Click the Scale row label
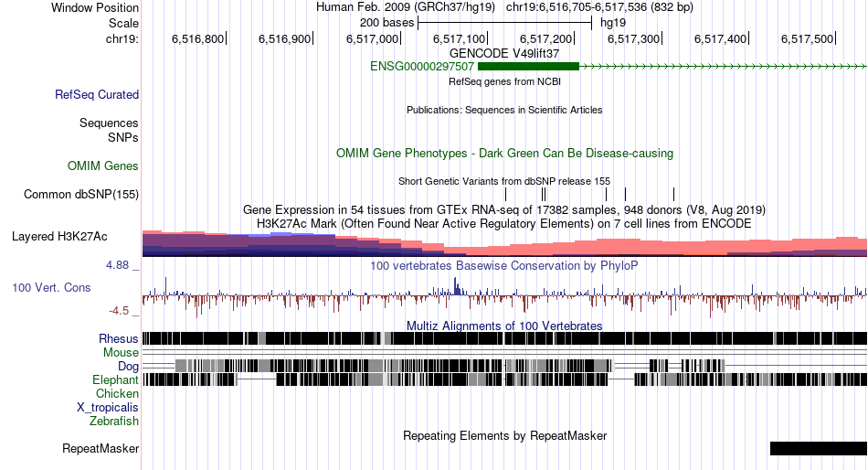Viewport: 868px width, 470px height. click(123, 23)
